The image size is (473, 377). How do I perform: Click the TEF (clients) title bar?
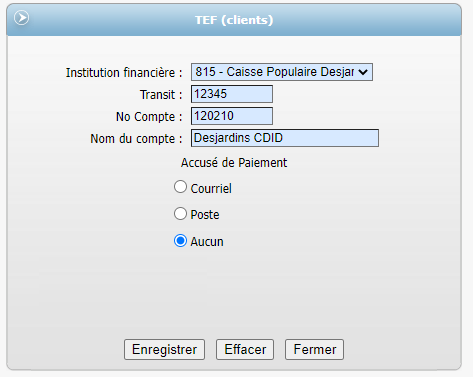(x=234, y=20)
